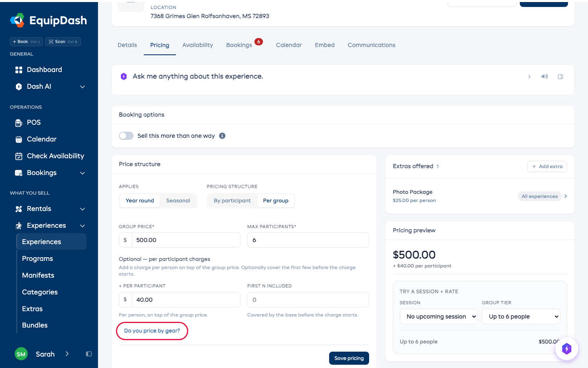Screen dimensions: 588x368
Task: Click the Save pricing button
Action: click(349, 358)
